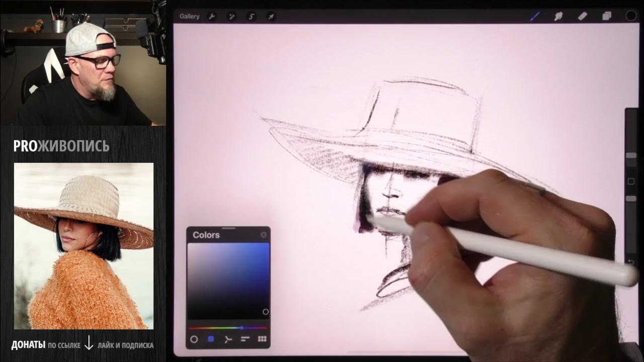Click the reference photo of woman in hat
This screenshot has width=644, height=362.
(84, 246)
